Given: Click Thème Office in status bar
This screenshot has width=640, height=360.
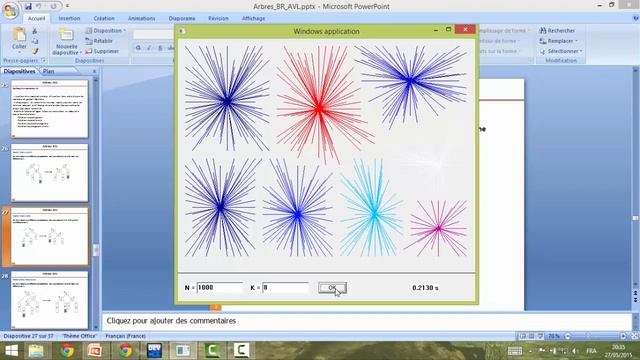Looking at the screenshot, I should 79,336.
